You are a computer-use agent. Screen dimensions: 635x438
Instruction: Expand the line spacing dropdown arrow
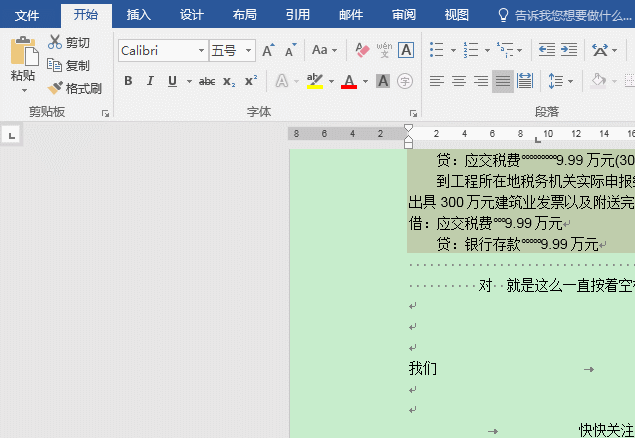pos(571,81)
